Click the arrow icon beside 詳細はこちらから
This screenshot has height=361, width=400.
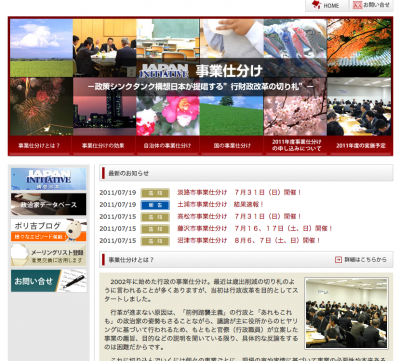coord(338,259)
